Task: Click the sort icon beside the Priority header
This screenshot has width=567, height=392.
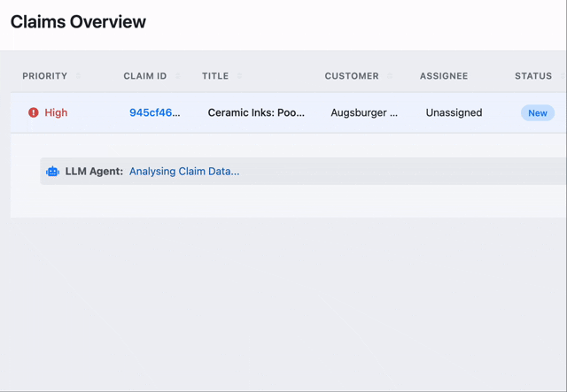Action: (x=78, y=76)
